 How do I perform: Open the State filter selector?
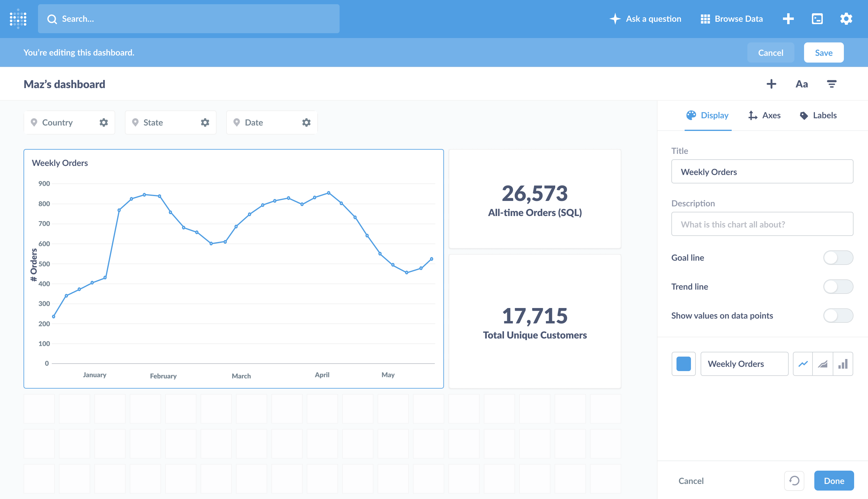coord(153,122)
